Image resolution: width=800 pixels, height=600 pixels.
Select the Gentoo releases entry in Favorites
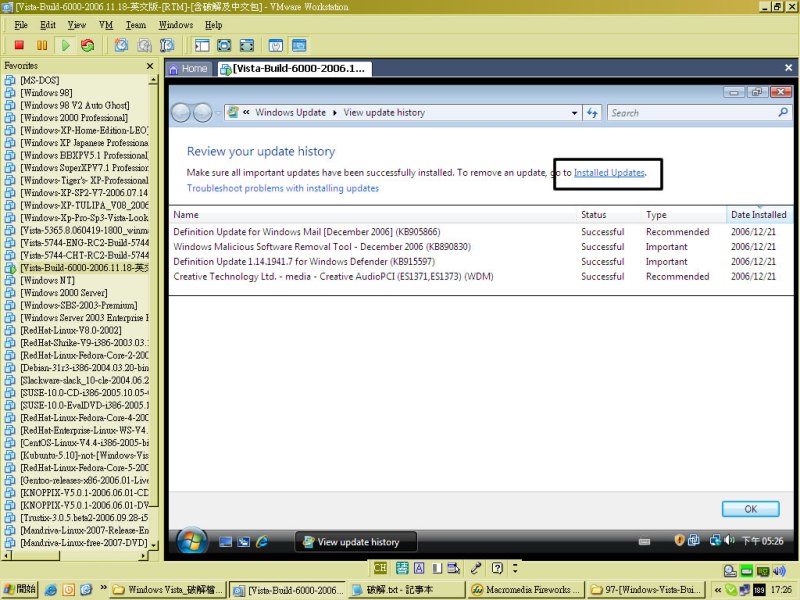coord(77,481)
